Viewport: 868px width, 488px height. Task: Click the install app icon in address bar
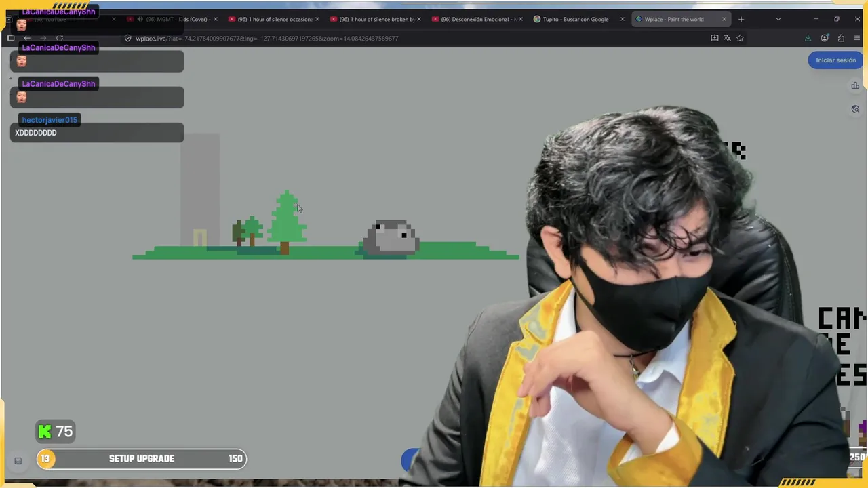click(714, 38)
